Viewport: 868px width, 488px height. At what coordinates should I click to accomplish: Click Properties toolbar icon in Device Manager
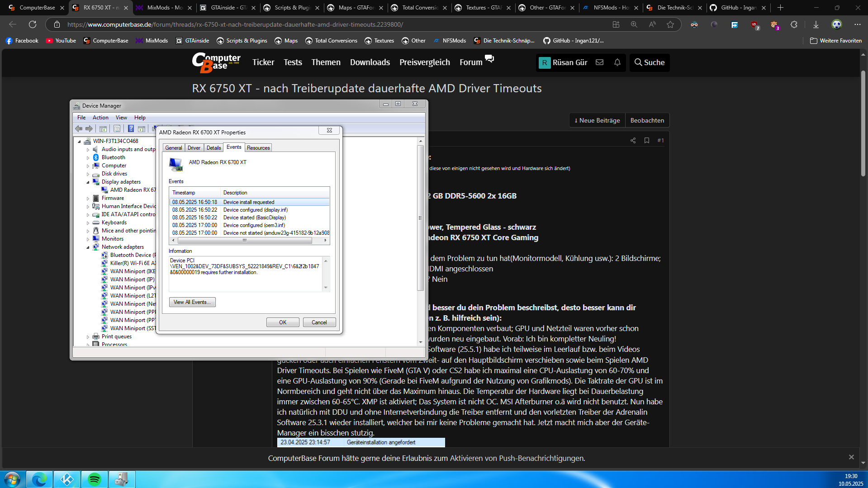point(117,129)
